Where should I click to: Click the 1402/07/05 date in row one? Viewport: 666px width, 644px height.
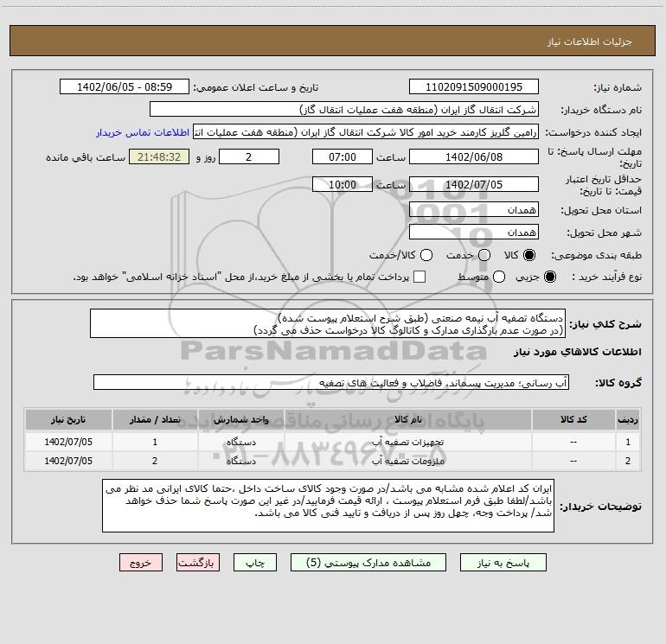click(x=68, y=442)
